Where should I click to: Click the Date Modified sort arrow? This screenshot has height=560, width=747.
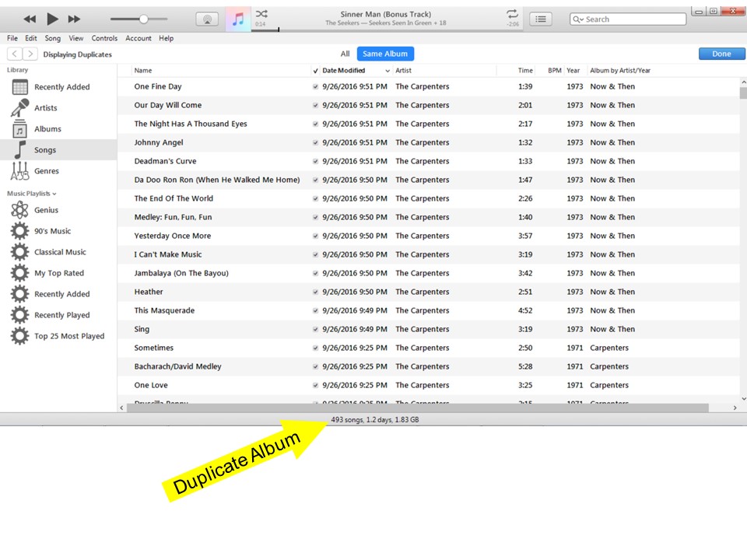tap(388, 71)
